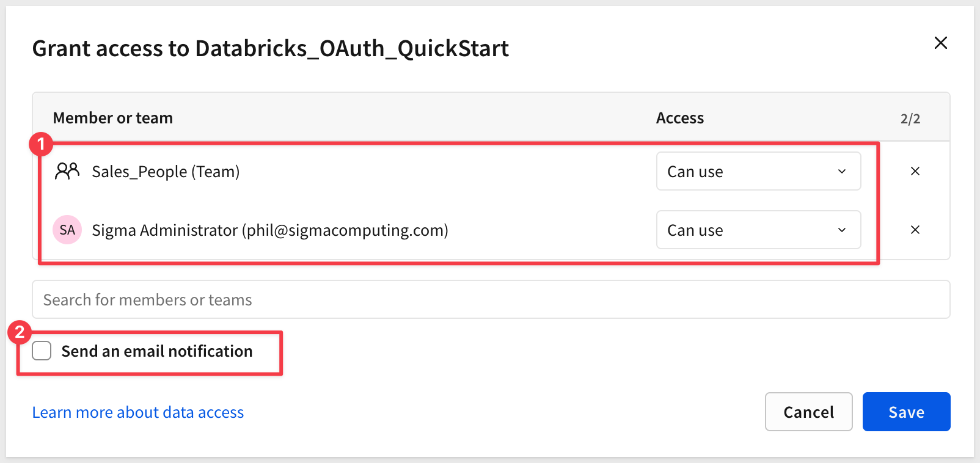Image resolution: width=980 pixels, height=463 pixels.
Task: Click the Member or team column header
Action: pos(113,118)
